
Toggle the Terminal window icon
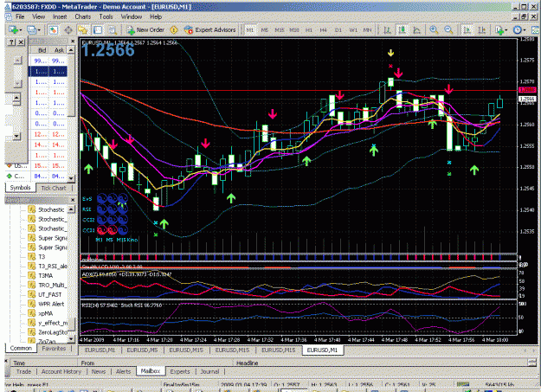point(98,30)
